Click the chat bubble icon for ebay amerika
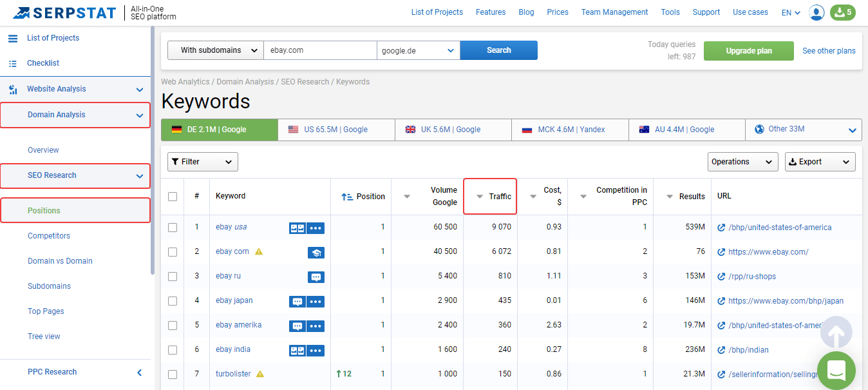 point(297,326)
